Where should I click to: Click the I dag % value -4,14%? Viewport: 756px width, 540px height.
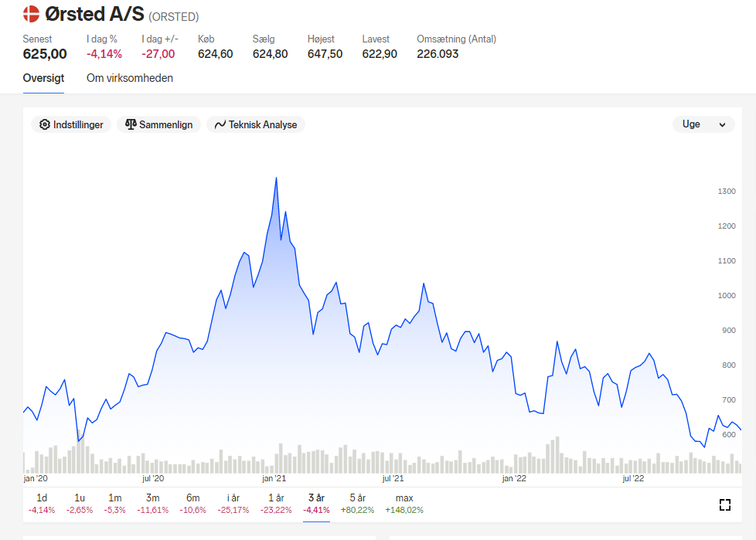point(104,54)
